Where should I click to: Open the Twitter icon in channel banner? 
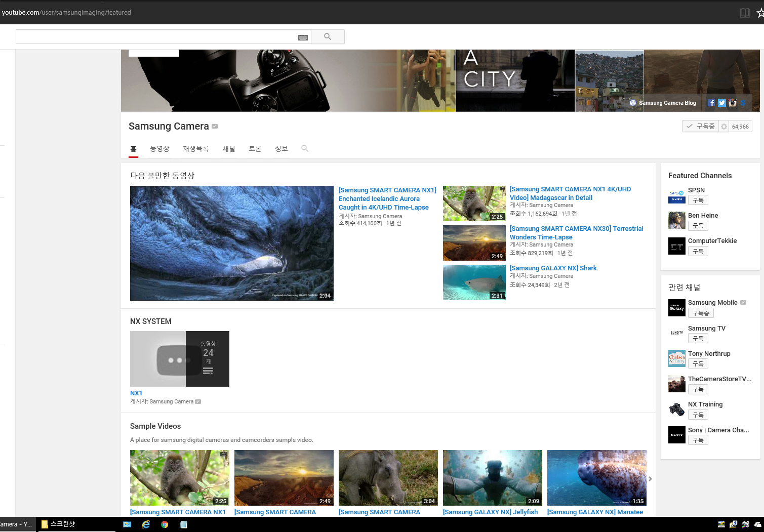click(722, 103)
